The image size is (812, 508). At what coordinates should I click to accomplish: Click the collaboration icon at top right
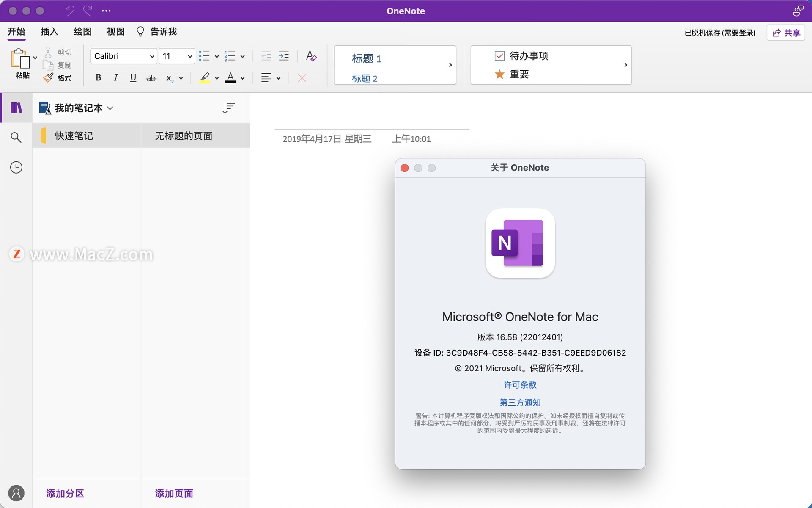pyautogui.click(x=798, y=11)
